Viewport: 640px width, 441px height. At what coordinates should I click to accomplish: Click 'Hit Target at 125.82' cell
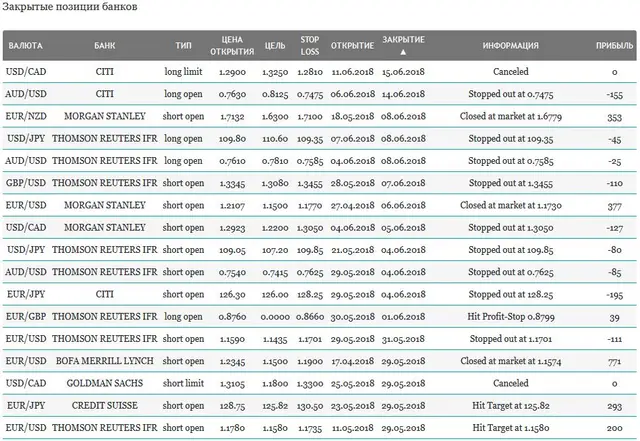coord(511,405)
